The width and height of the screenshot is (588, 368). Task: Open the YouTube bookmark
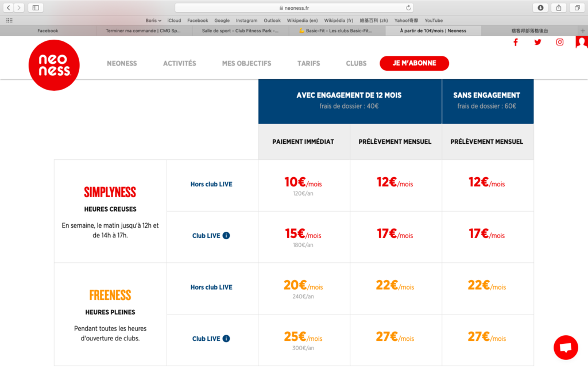click(434, 20)
